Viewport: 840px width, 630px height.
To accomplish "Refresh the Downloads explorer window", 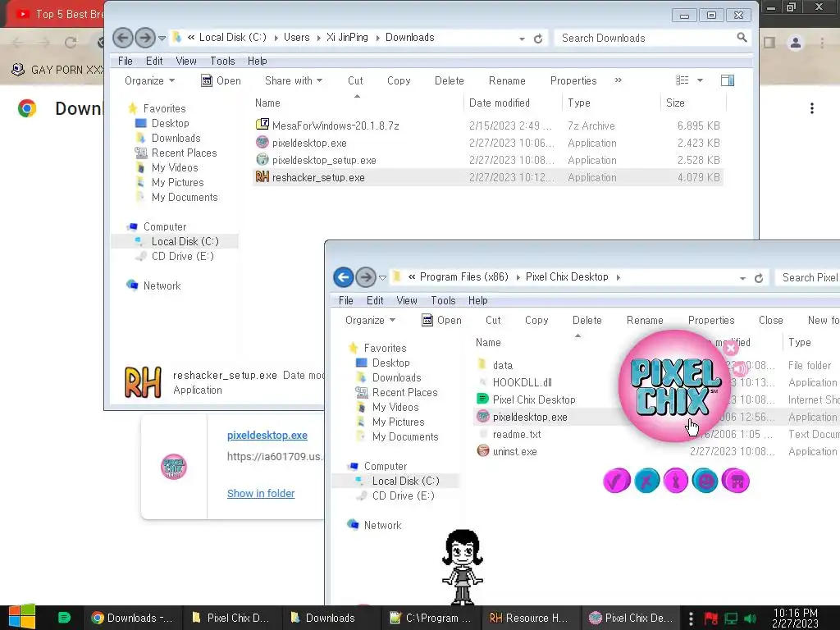I will pyautogui.click(x=538, y=39).
